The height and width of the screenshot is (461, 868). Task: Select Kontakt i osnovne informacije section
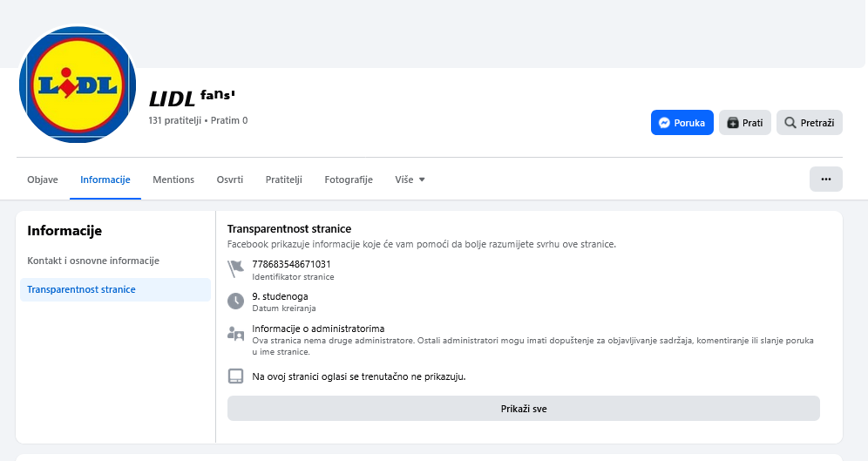(x=93, y=261)
